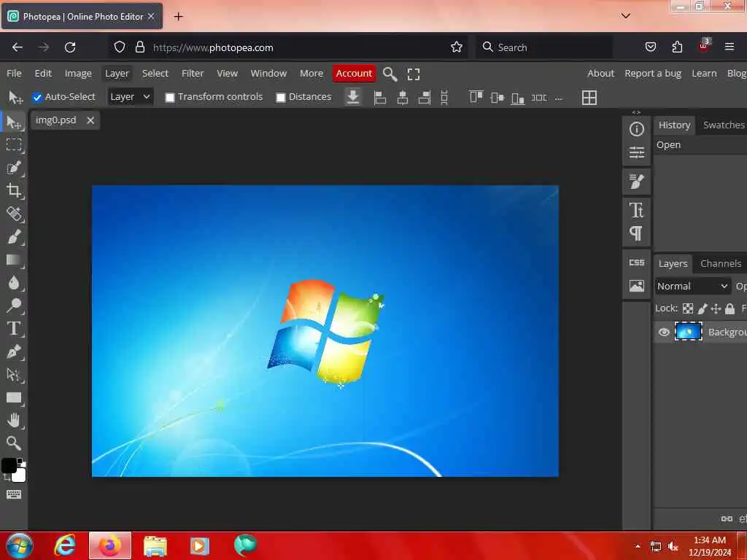Open the Layer auto-select dropdown
This screenshot has width=747, height=560.
130,97
